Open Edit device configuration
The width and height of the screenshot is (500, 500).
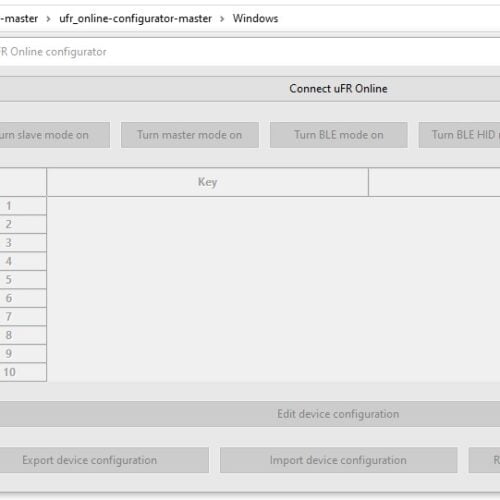pyautogui.click(x=250, y=414)
